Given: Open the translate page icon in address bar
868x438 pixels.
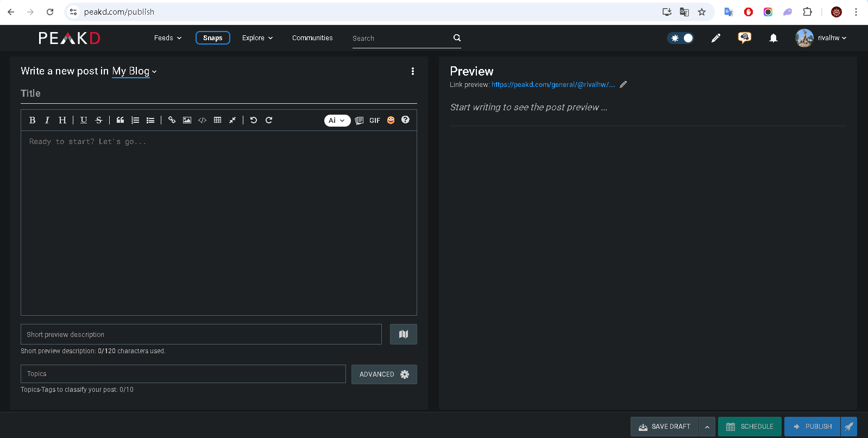Looking at the screenshot, I should click(x=684, y=12).
